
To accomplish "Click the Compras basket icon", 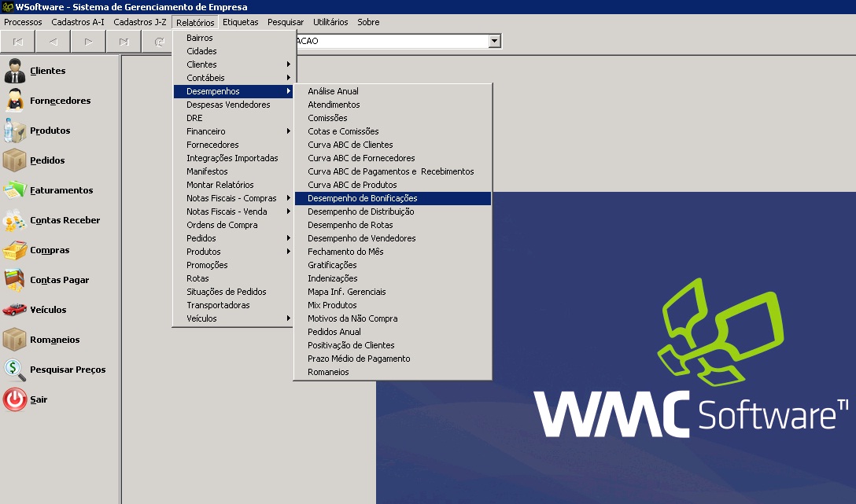I will 15,250.
